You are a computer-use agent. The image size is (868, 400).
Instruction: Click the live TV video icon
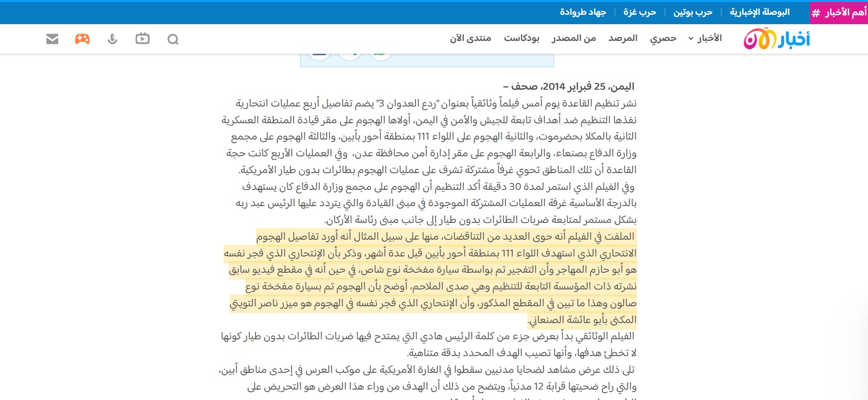[143, 38]
